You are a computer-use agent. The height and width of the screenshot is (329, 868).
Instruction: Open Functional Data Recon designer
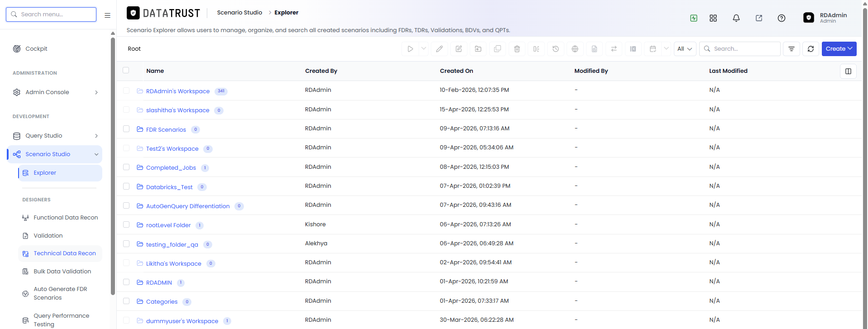pos(60,218)
